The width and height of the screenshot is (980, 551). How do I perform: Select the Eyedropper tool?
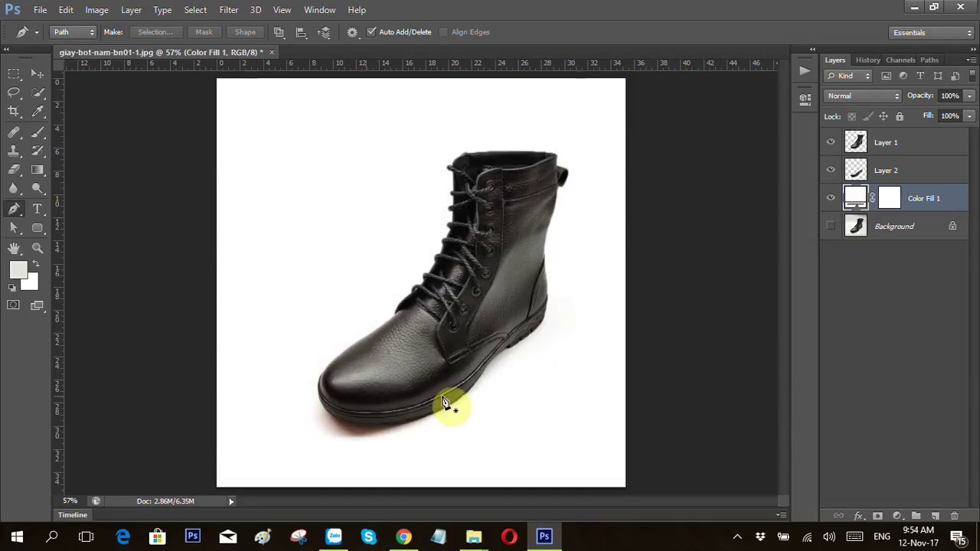[x=38, y=112]
